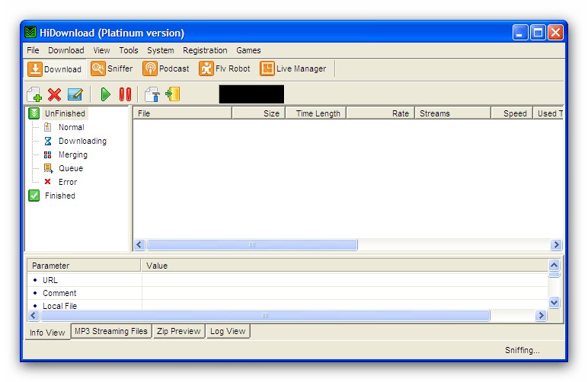Click info panel right scroll arrow
Image resolution: width=588 pixels, height=382 pixels.
click(541, 316)
